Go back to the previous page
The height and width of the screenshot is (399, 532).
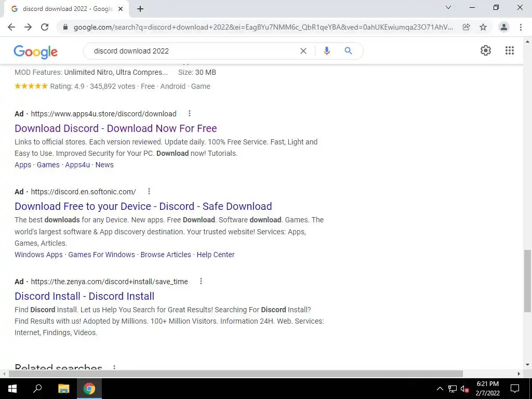(x=11, y=27)
